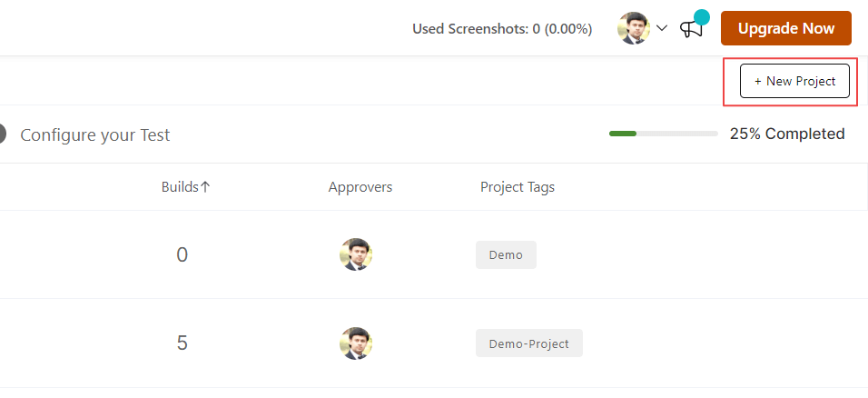
Task: Click the grey circle icon beside Configure your Test
Action: 2,134
